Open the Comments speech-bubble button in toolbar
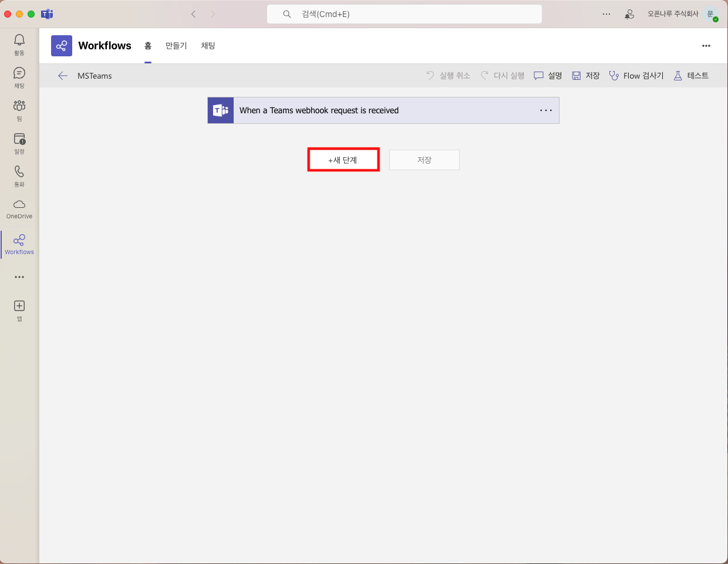The width and height of the screenshot is (728, 564). pos(548,76)
